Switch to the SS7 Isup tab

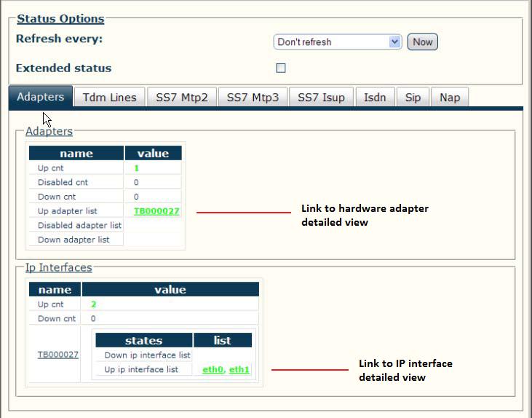point(321,98)
